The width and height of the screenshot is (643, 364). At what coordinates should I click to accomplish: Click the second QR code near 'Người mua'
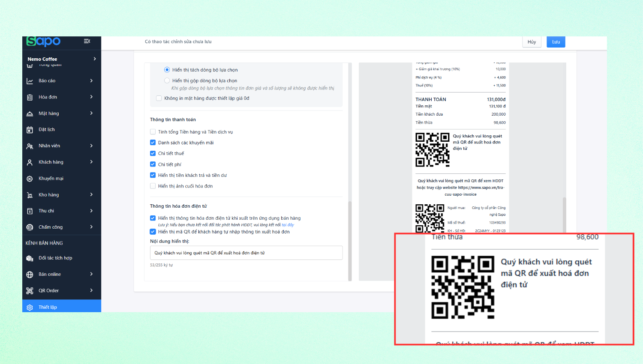430,218
